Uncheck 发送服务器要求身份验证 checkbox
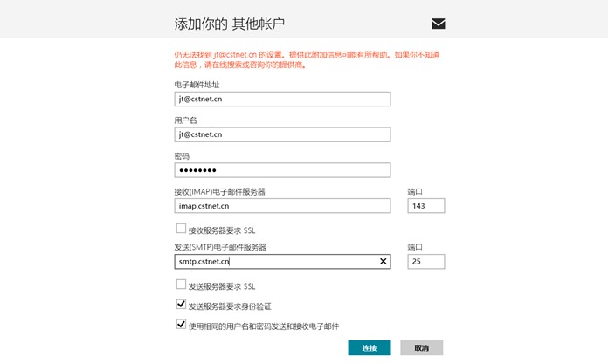 pos(181,305)
